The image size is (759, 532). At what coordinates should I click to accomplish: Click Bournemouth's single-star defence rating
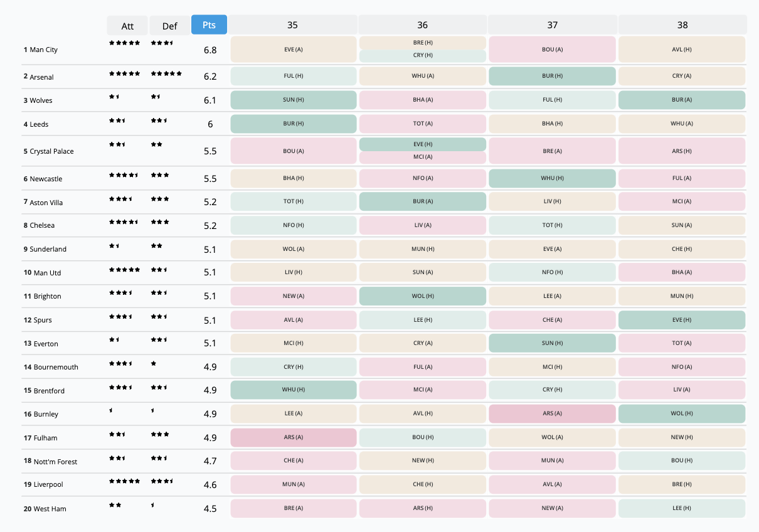point(154,363)
